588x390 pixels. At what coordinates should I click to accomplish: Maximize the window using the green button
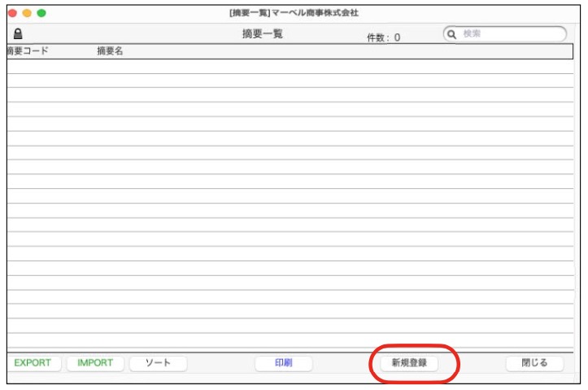(41, 13)
